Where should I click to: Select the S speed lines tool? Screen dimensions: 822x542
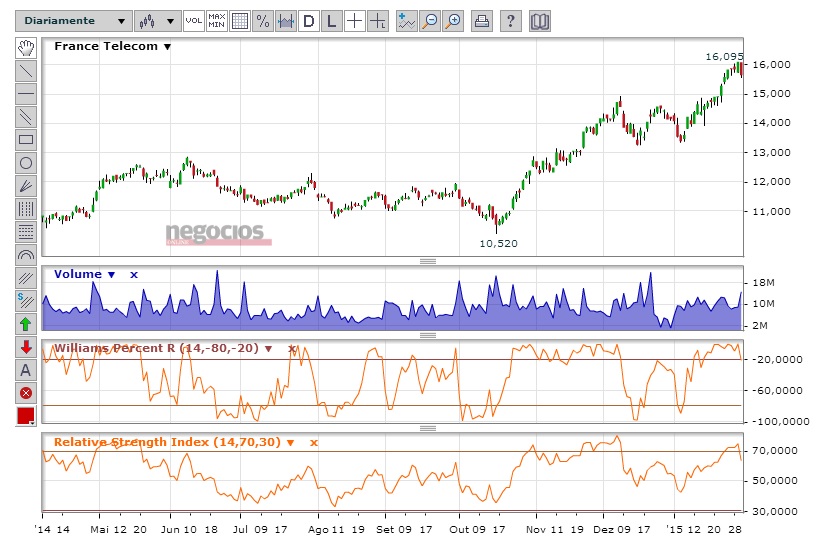(26, 301)
